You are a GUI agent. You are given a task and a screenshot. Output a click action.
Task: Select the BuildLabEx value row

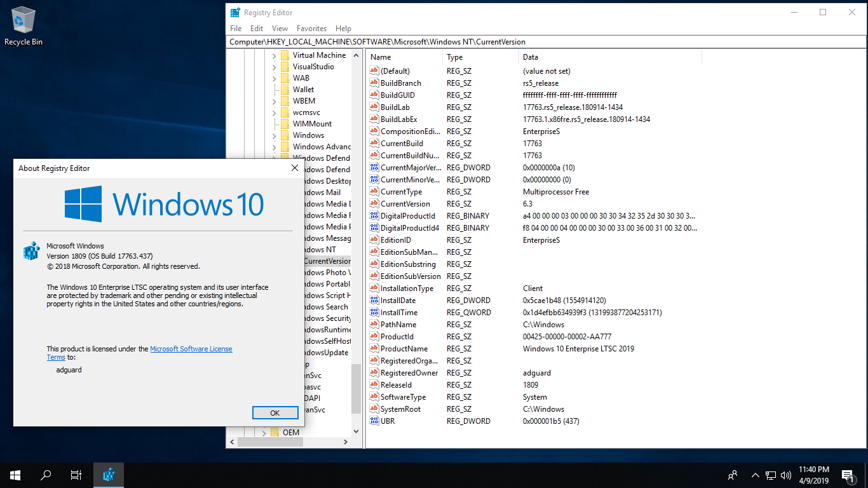[x=534, y=119]
